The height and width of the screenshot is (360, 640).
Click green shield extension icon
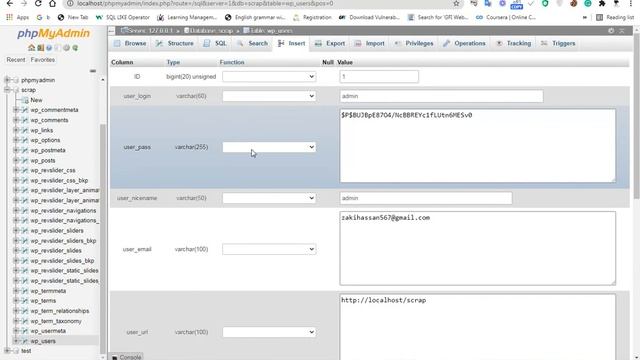click(545, 4)
